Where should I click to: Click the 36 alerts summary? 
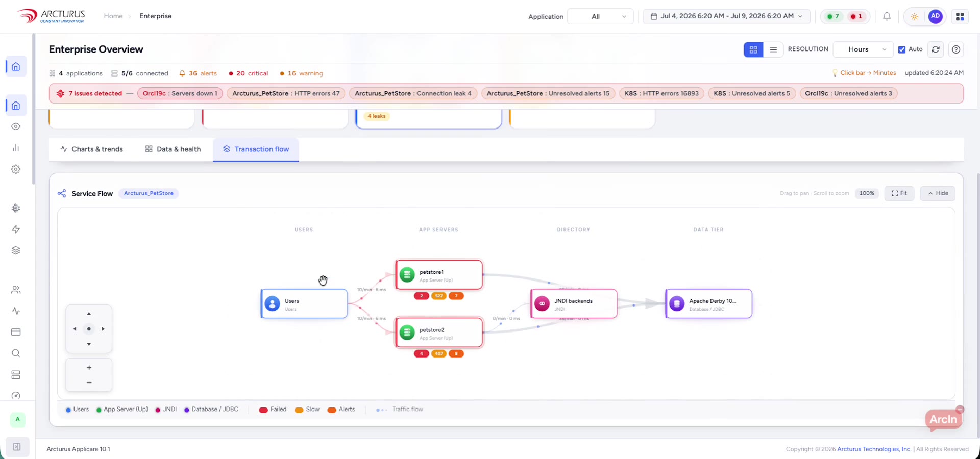pos(198,73)
